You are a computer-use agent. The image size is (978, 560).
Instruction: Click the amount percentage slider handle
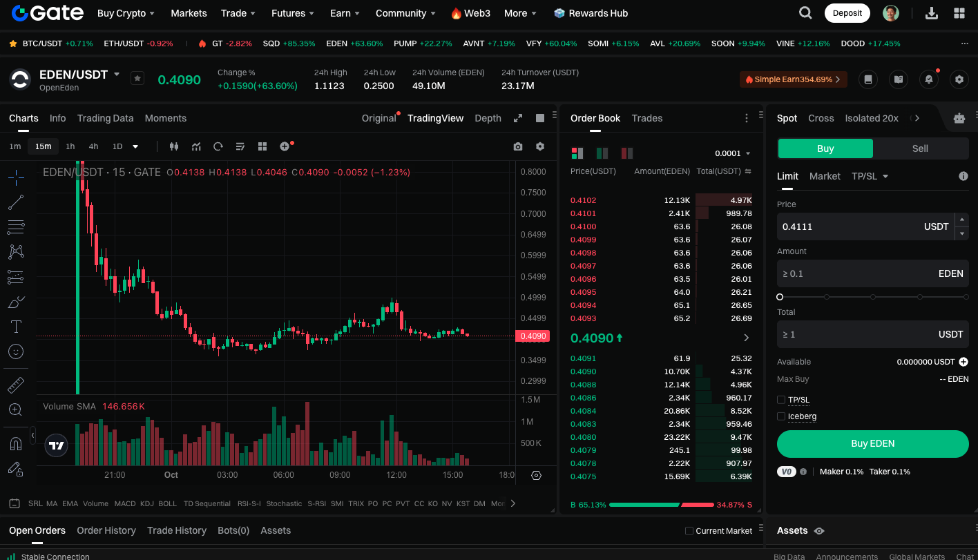pyautogui.click(x=780, y=297)
